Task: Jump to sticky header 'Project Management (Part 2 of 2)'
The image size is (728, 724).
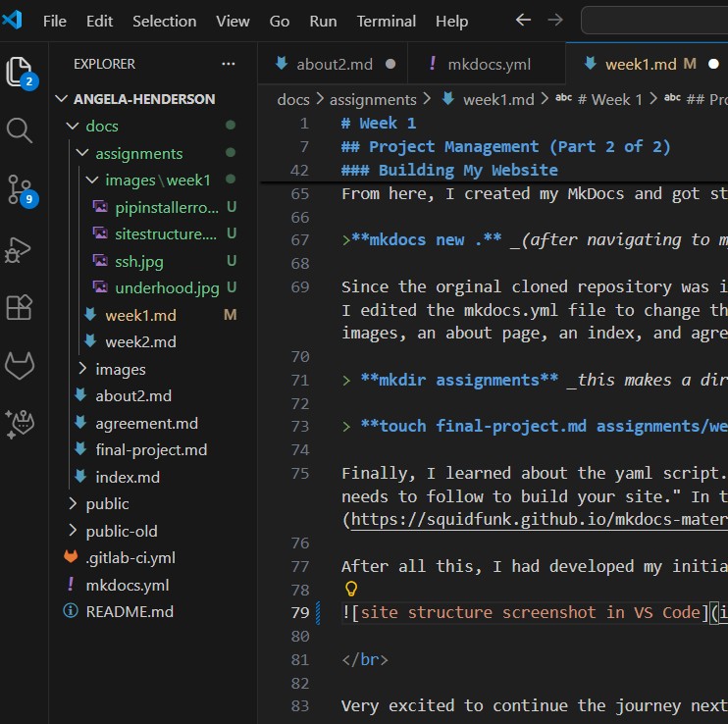Action: click(x=506, y=146)
